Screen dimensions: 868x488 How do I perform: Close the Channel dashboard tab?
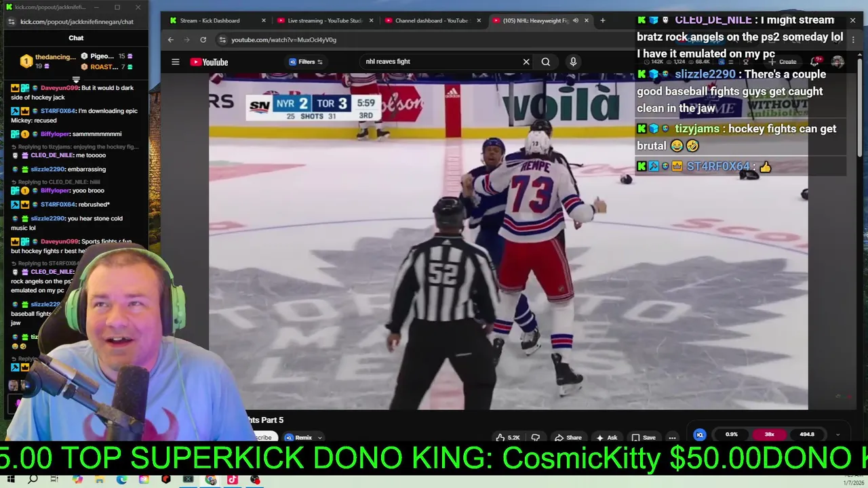coord(479,20)
